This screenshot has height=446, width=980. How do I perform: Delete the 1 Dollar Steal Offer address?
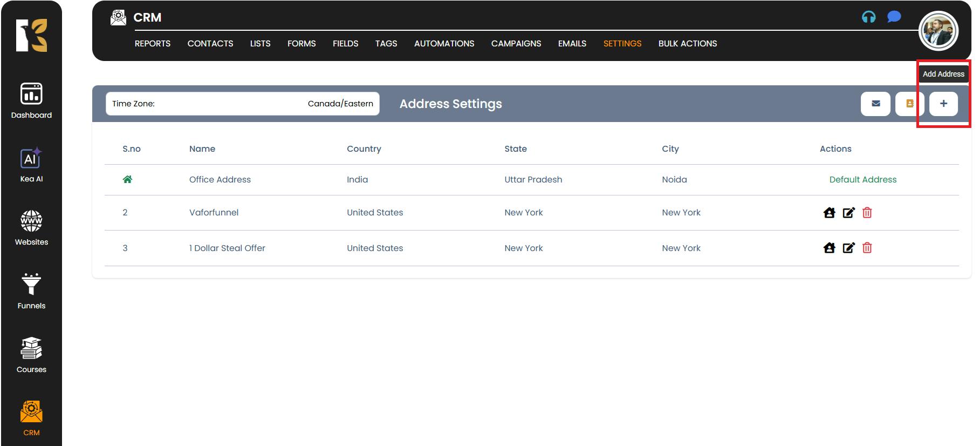pos(867,248)
